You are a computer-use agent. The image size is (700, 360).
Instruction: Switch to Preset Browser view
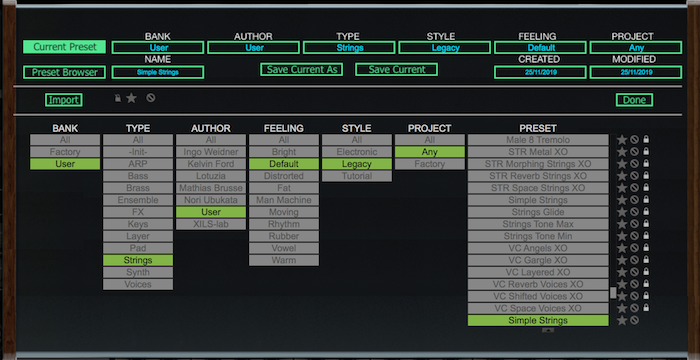coord(65,72)
